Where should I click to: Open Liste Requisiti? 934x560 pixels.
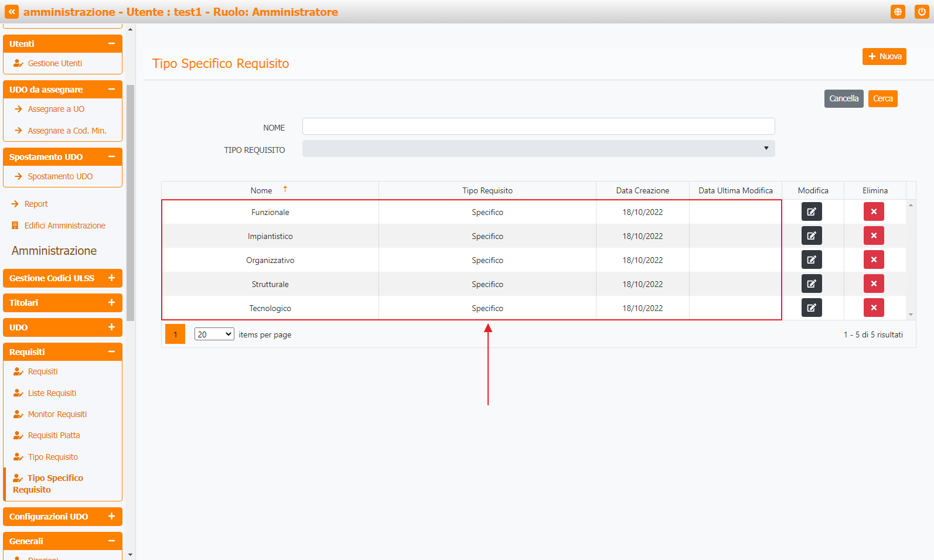[x=52, y=393]
